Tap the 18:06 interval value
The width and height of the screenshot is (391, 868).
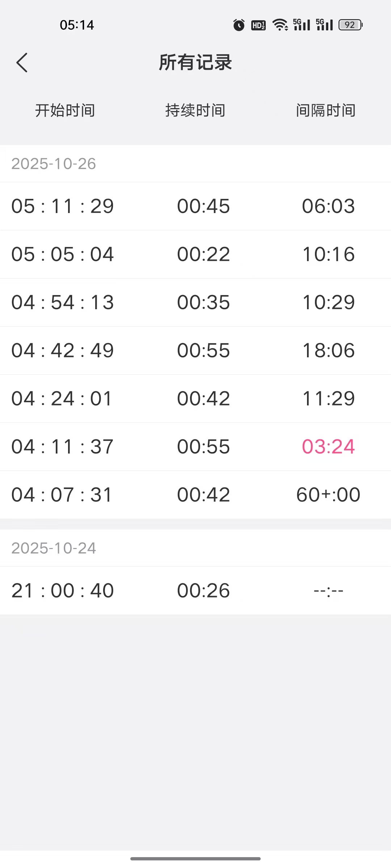click(x=328, y=350)
